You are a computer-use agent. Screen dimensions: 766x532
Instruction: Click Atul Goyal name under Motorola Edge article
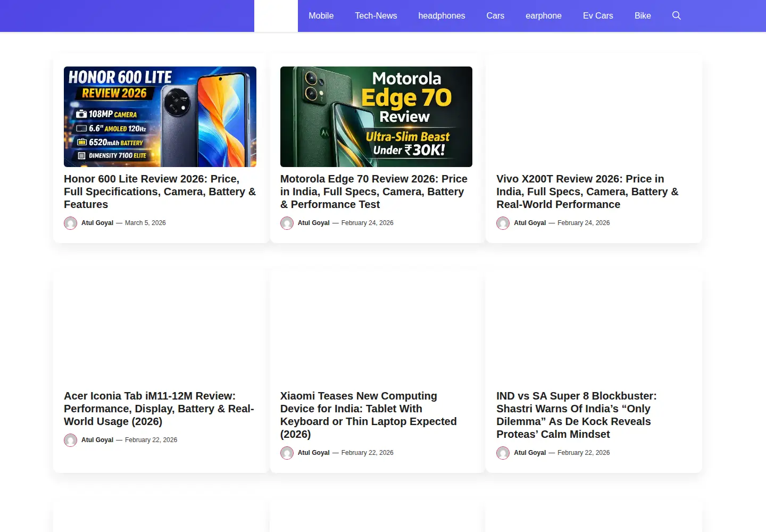coord(314,223)
